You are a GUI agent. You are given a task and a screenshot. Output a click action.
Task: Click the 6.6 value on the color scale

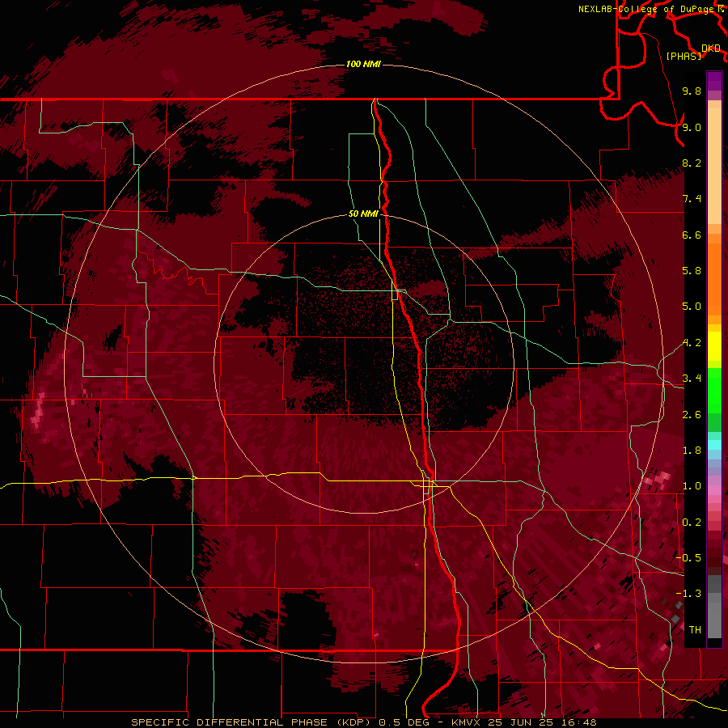click(x=692, y=235)
